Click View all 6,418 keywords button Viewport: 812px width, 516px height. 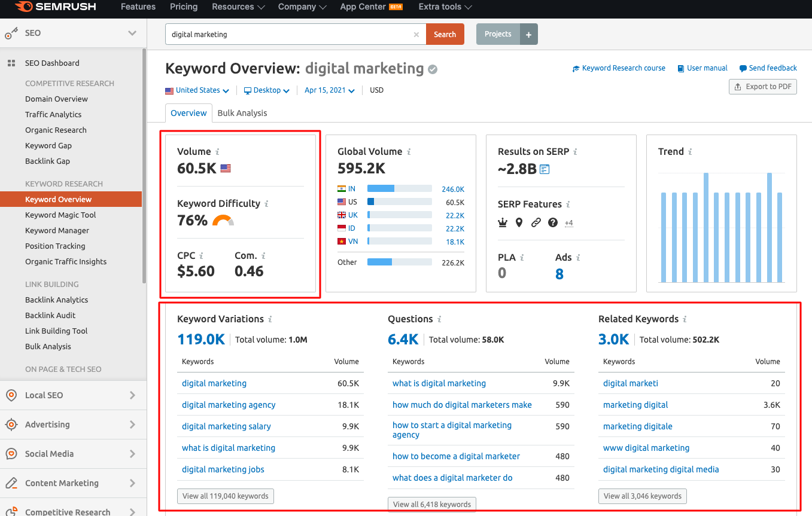[432, 505]
